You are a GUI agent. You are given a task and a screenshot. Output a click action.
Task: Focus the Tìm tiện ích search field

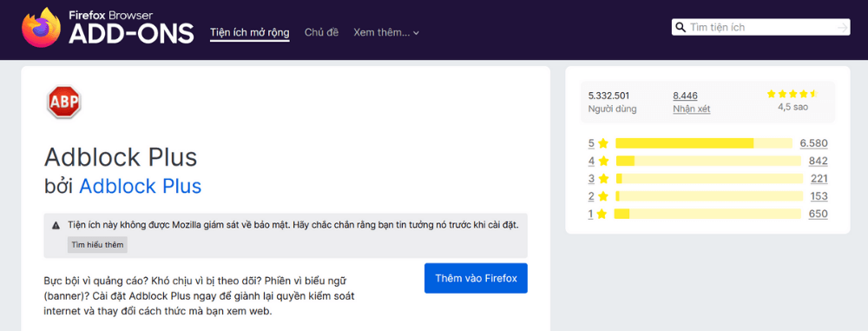pos(762,27)
